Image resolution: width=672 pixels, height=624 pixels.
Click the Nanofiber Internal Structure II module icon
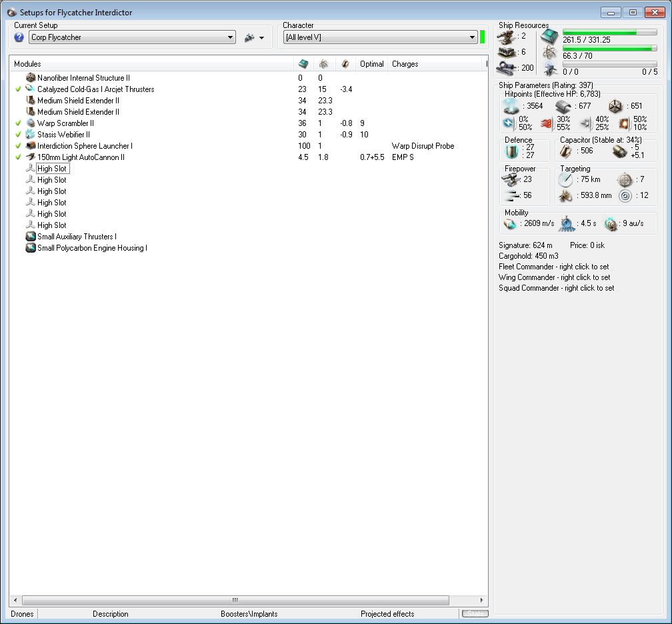31,77
